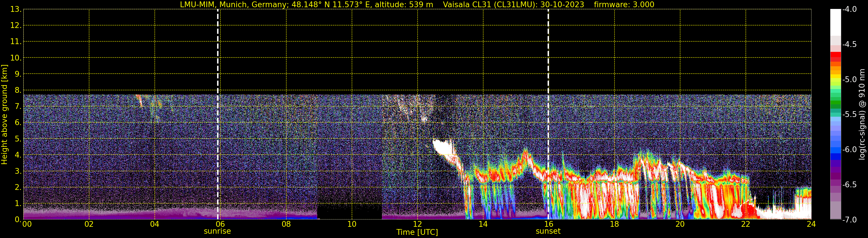Click colorbar tick label '-4.5'

[849, 44]
